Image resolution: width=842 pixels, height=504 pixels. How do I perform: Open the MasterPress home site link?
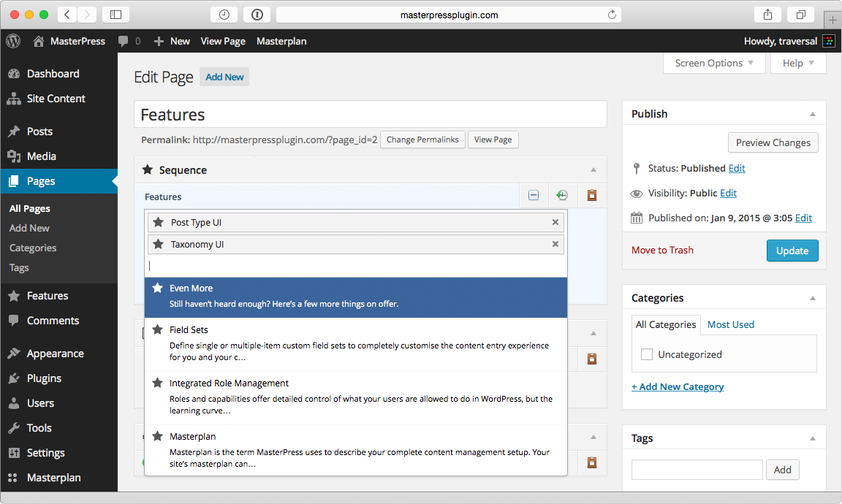click(69, 41)
